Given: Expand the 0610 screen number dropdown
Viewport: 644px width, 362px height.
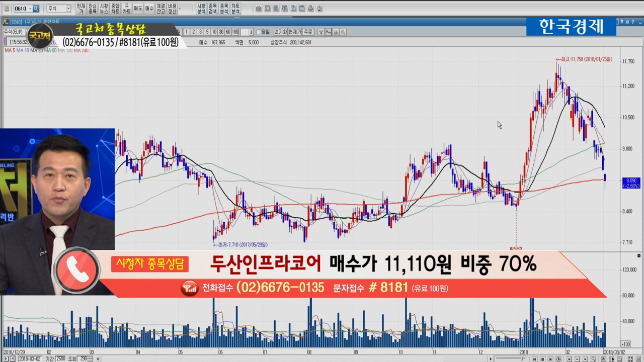Looking at the screenshot, I should pos(29,9).
